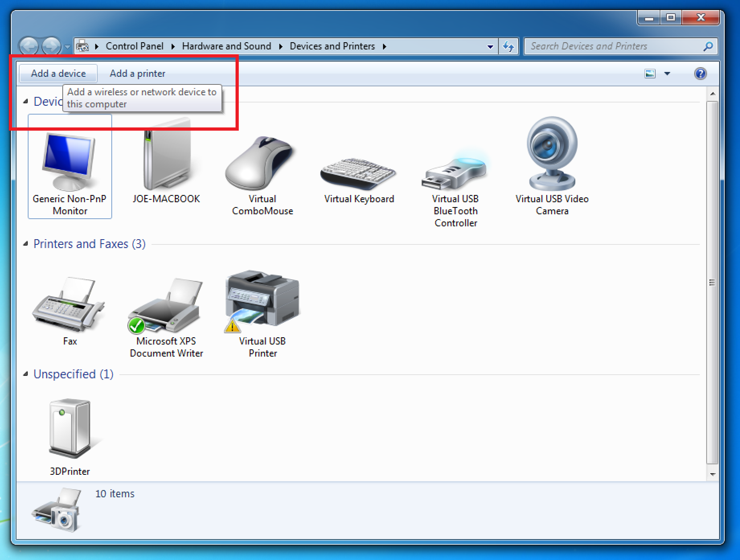
Task: Select the Virtual Keyboard device
Action: [x=359, y=181]
